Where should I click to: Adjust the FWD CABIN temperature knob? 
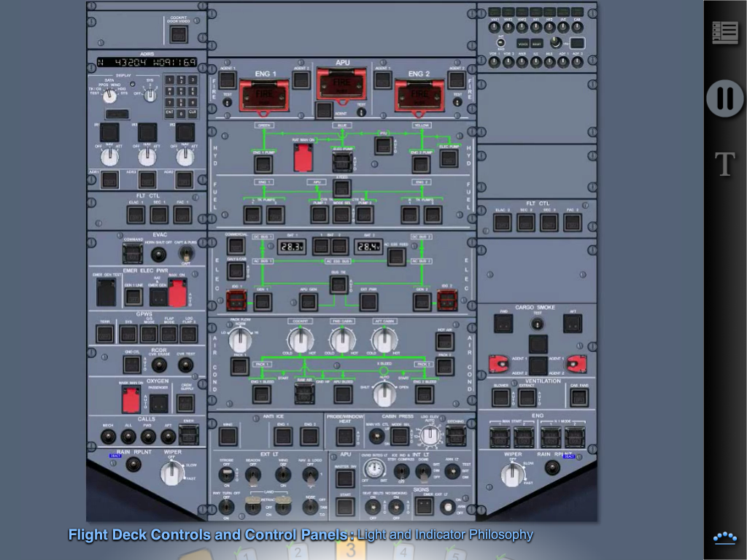click(342, 340)
